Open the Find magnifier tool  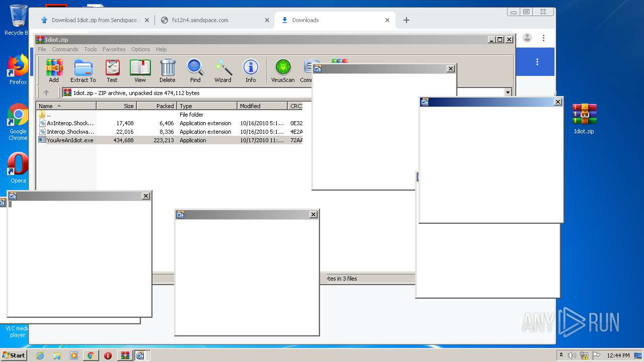tap(195, 70)
